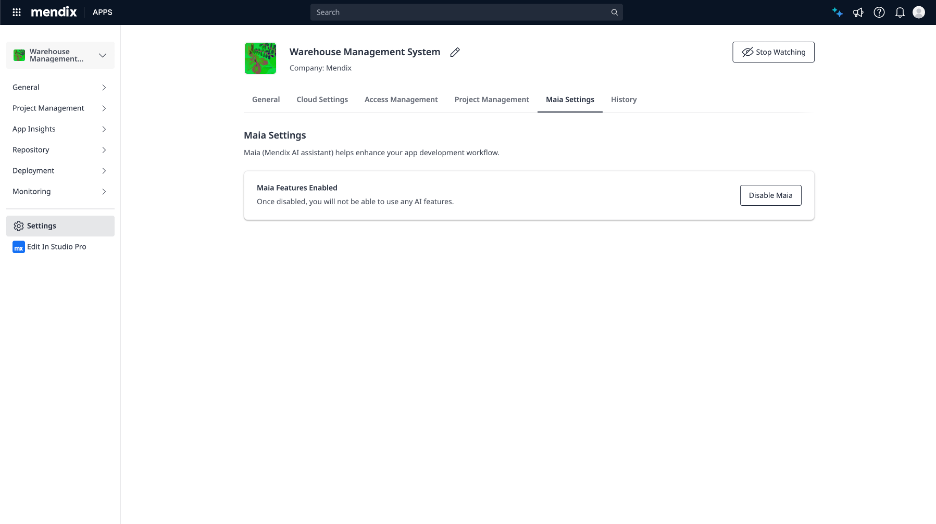This screenshot has width=936, height=524.
Task: Click the search magnifier icon
Action: [x=614, y=12]
